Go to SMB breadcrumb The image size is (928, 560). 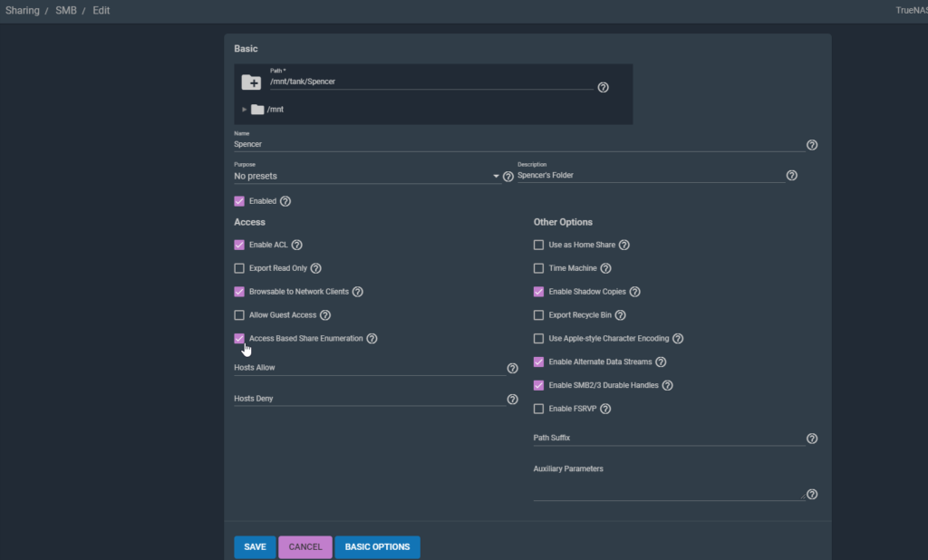tap(65, 11)
